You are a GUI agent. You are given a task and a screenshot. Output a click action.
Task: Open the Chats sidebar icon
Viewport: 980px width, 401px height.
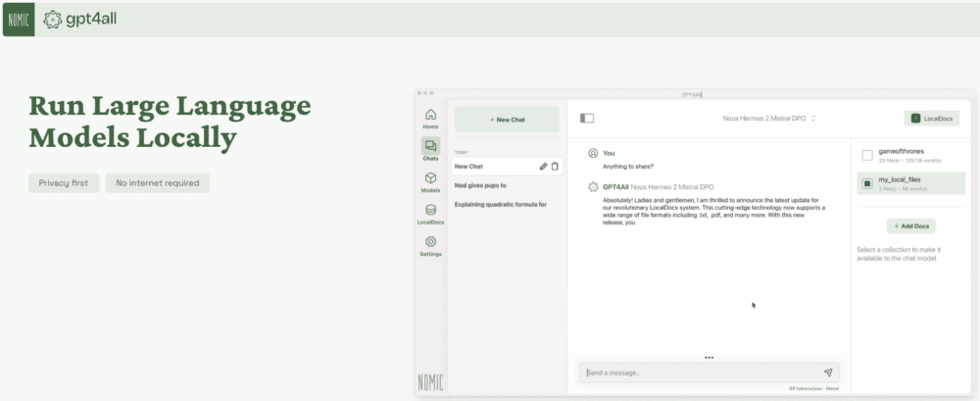tap(430, 149)
